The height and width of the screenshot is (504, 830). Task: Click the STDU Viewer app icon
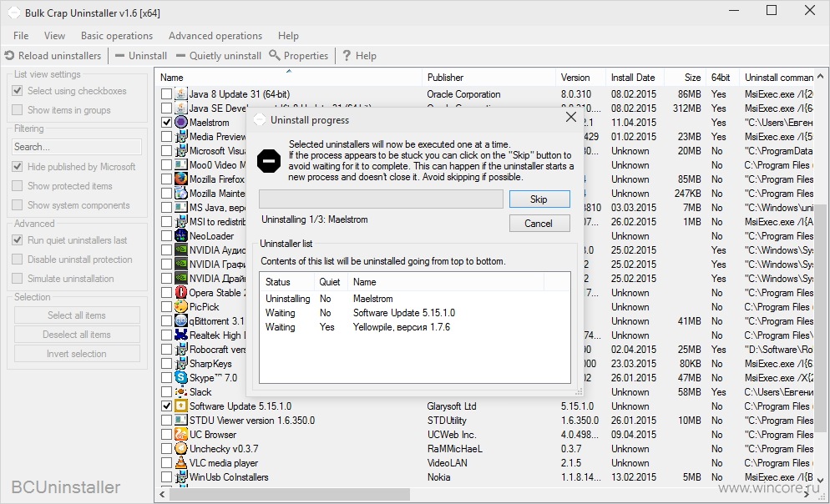pos(181,420)
